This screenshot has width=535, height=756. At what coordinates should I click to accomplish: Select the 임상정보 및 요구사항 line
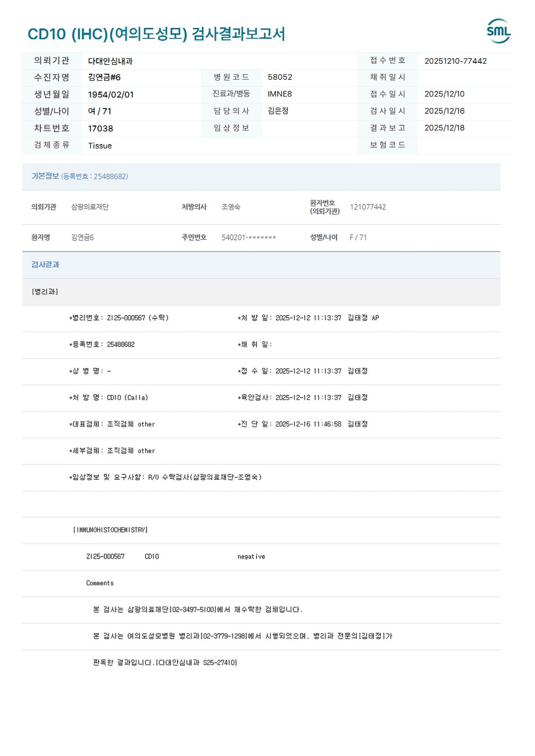tap(165, 477)
